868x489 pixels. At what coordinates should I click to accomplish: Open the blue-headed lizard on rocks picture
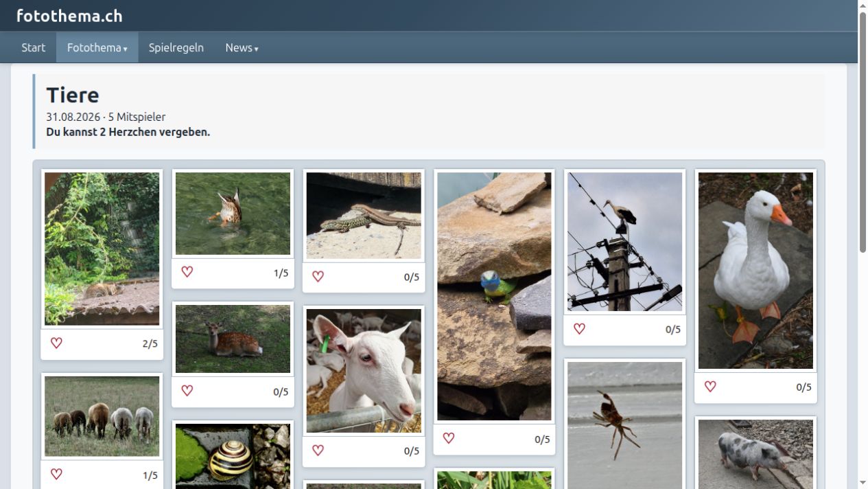pyautogui.click(x=494, y=296)
